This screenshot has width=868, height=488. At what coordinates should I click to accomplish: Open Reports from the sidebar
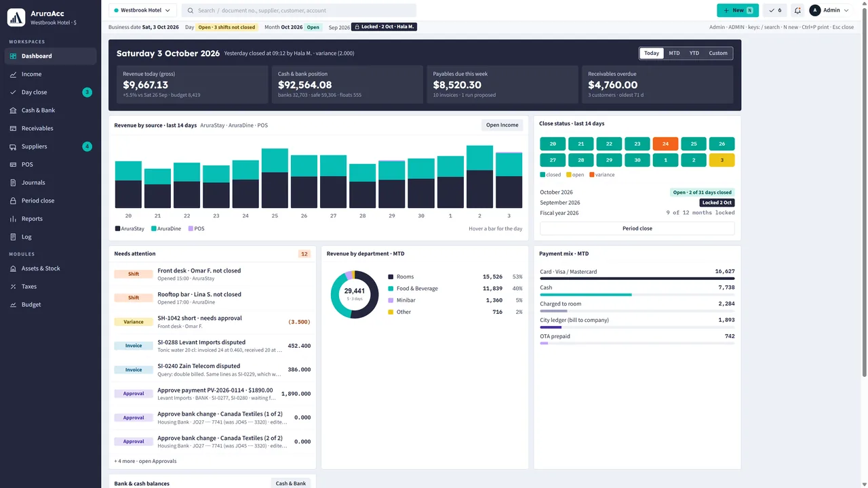(50, 219)
